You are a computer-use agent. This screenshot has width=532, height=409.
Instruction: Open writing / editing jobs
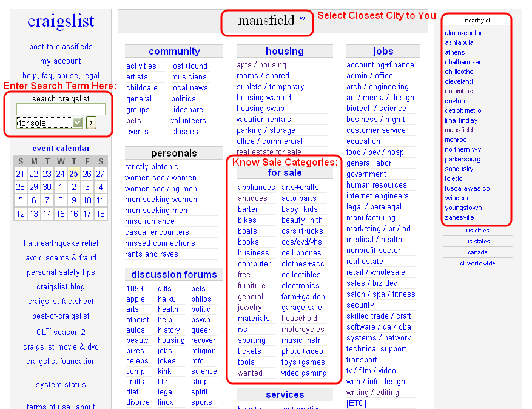[x=372, y=393]
